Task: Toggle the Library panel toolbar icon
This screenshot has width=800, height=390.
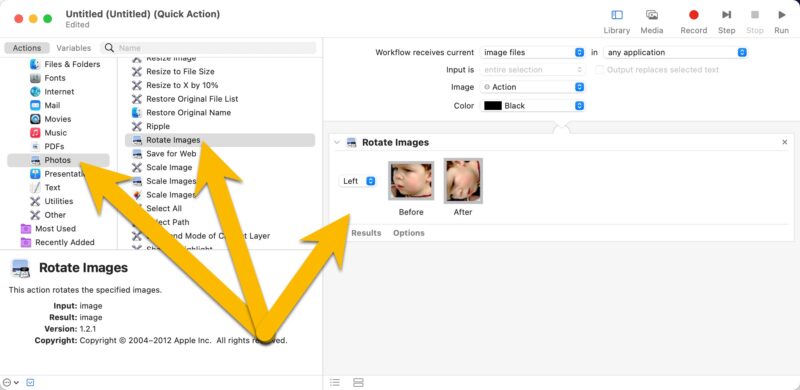Action: pos(616,15)
